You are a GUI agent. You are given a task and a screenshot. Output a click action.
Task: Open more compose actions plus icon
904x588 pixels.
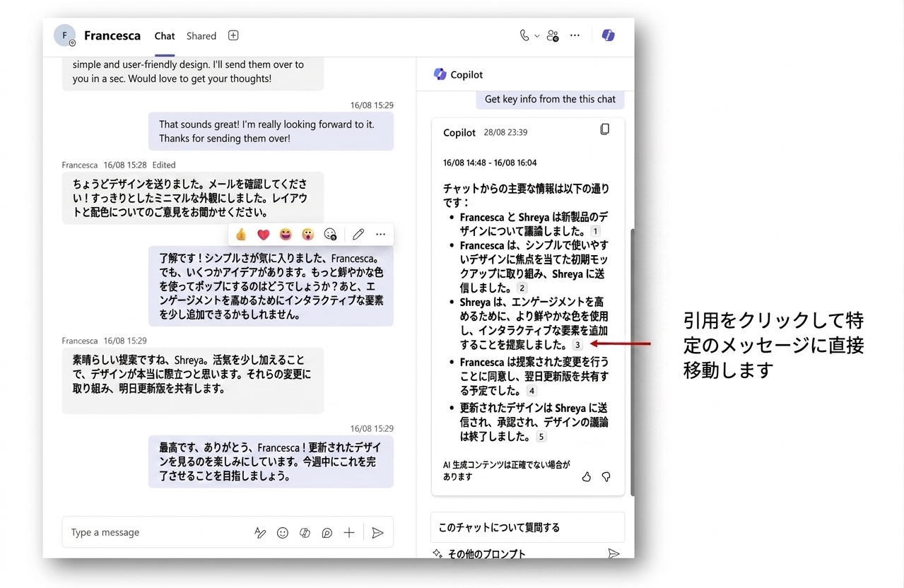click(x=349, y=533)
